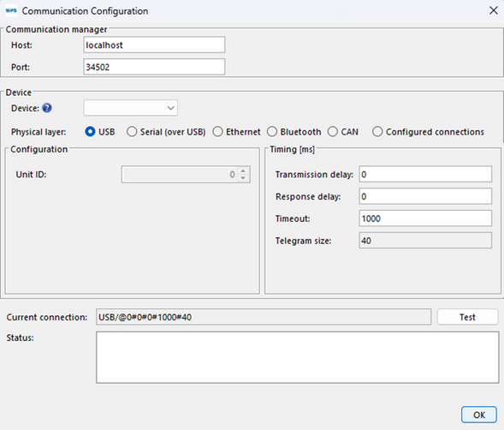The height and width of the screenshot is (430, 504).
Task: Decrease Unit ID with down arrow
Action: coord(243,178)
